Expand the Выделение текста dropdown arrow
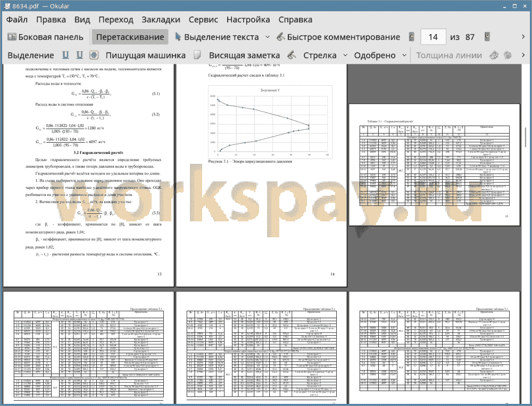Viewport: 532px width, 406px height. [268, 37]
